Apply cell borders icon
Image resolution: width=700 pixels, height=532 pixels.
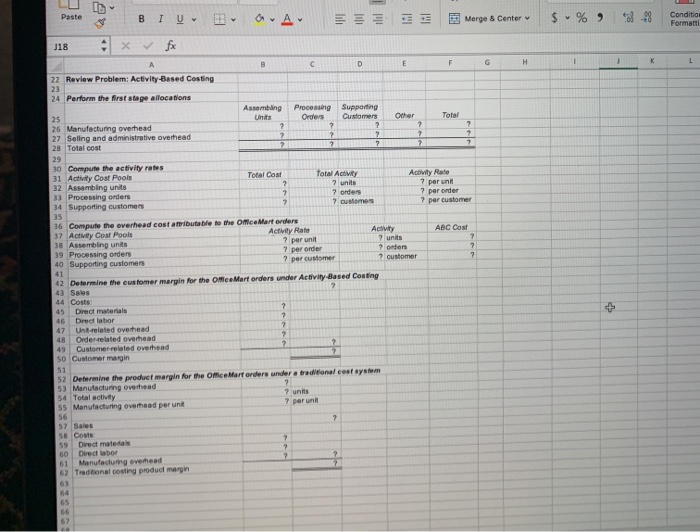tap(219, 19)
